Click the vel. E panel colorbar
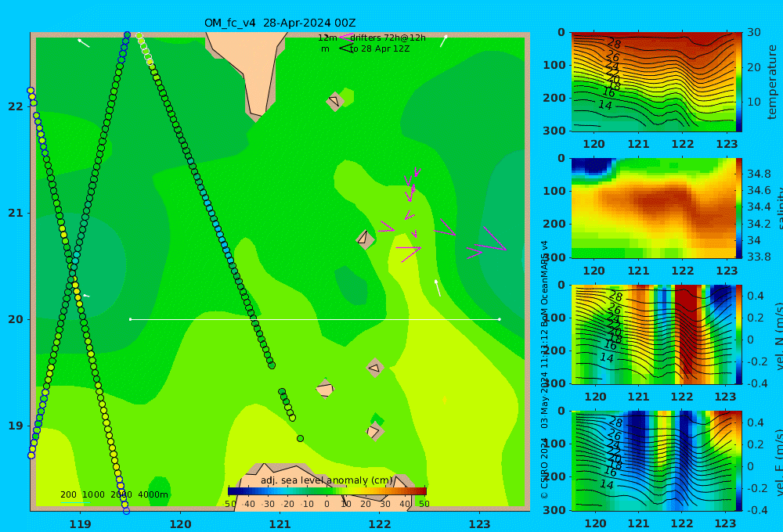 click(x=739, y=461)
